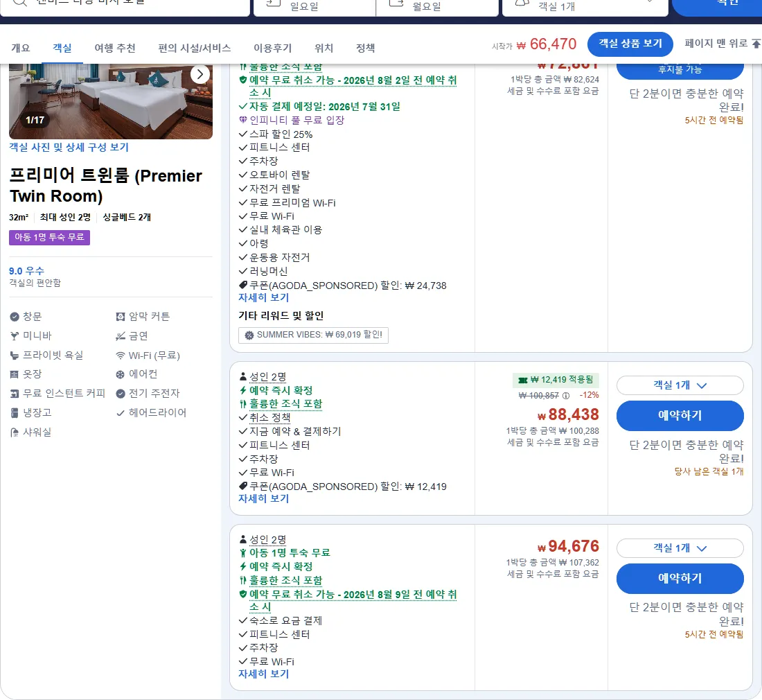Screen dimensions: 762x700
Task: Select the 객실 tab
Action: point(62,48)
